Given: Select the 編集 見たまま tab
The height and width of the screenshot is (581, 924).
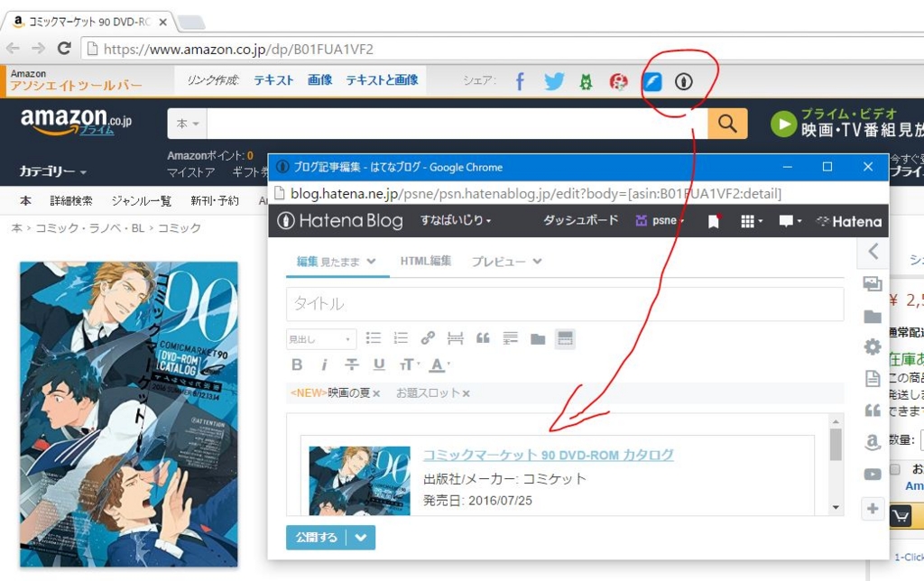Looking at the screenshot, I should pos(337,261).
